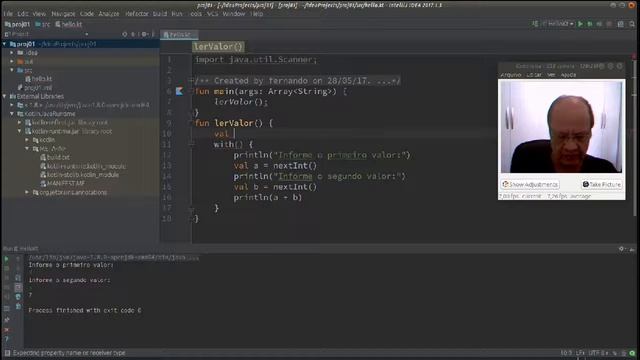
Task: Click proj01 breadcrumb in navigation bar
Action: point(18,24)
